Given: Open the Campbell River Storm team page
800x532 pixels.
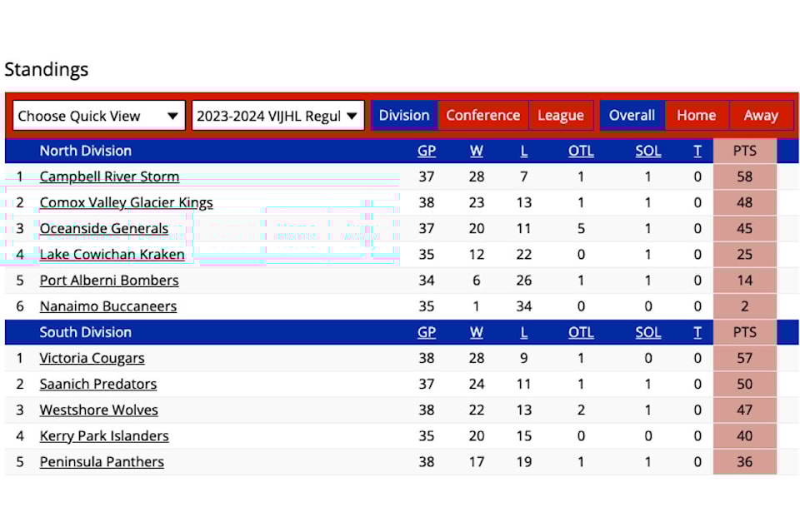Looking at the screenshot, I should 109,177.
